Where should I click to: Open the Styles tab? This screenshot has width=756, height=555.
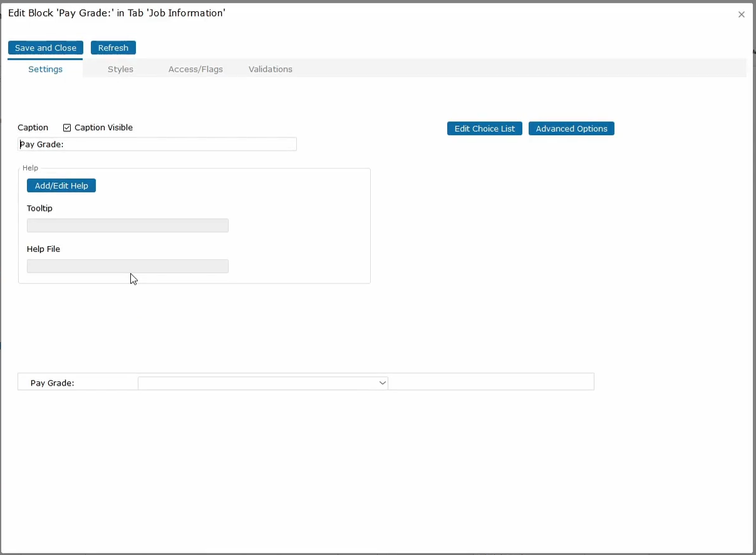(x=120, y=70)
